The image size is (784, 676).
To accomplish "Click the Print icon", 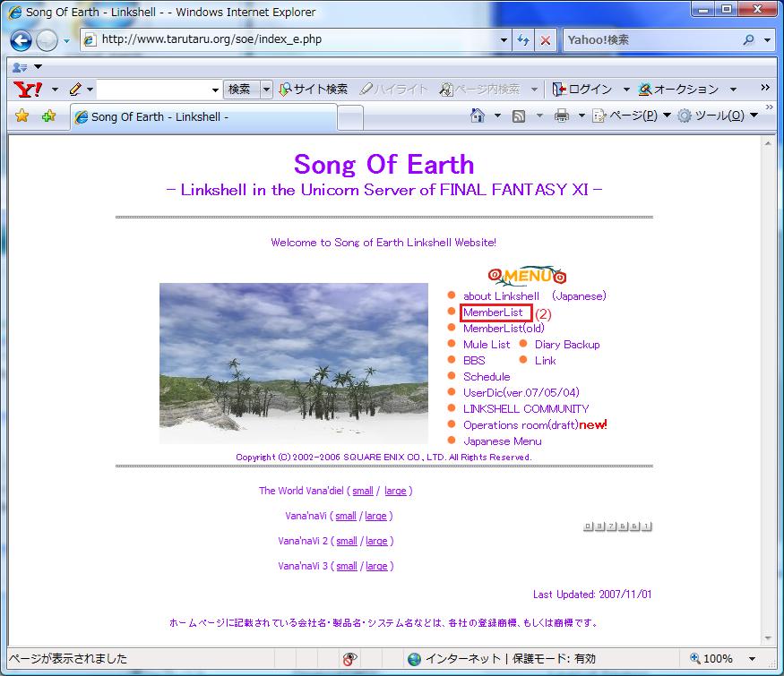I will click(561, 116).
